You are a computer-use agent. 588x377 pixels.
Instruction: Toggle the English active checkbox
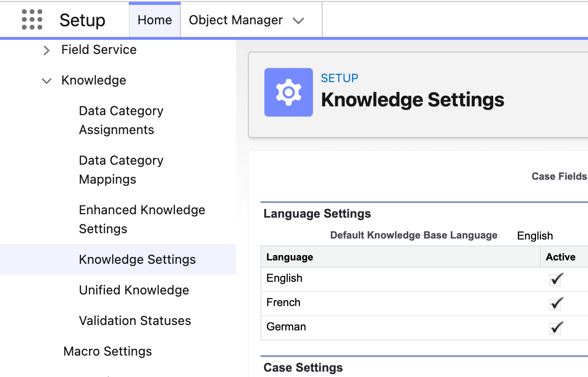556,279
